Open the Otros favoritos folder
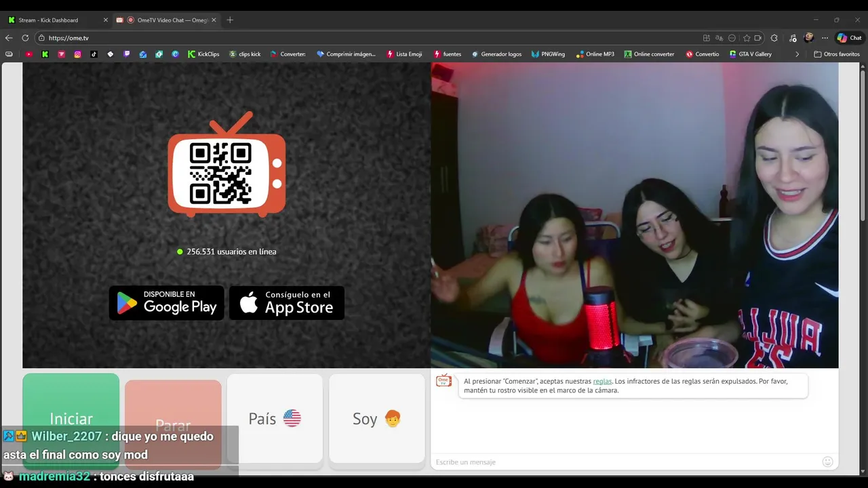 (x=837, y=54)
